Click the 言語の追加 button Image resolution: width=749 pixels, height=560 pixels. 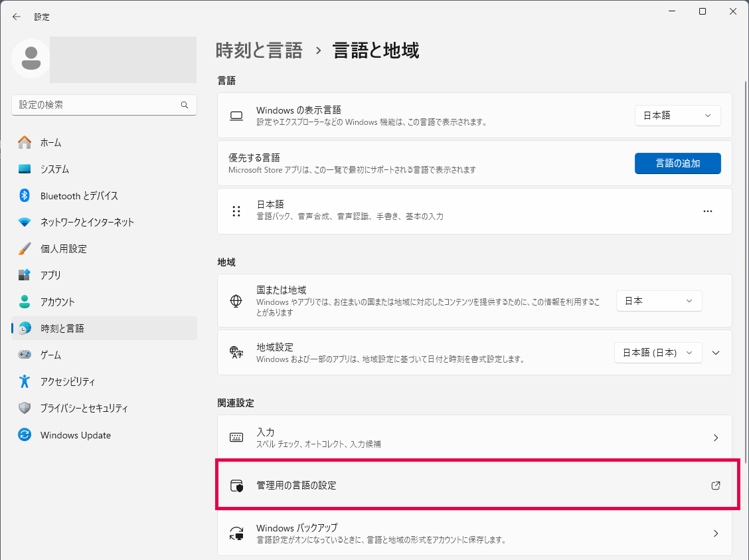(x=677, y=163)
